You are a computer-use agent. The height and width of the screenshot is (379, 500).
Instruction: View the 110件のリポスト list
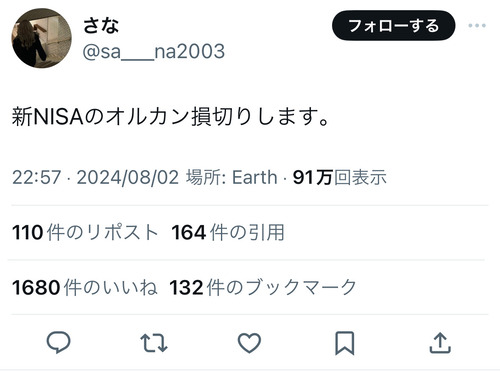85,232
